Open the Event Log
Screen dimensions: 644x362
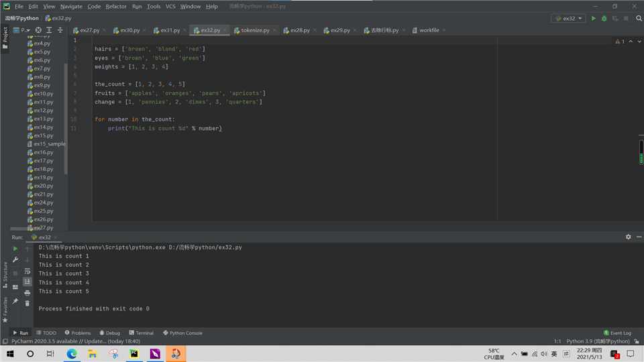617,333
